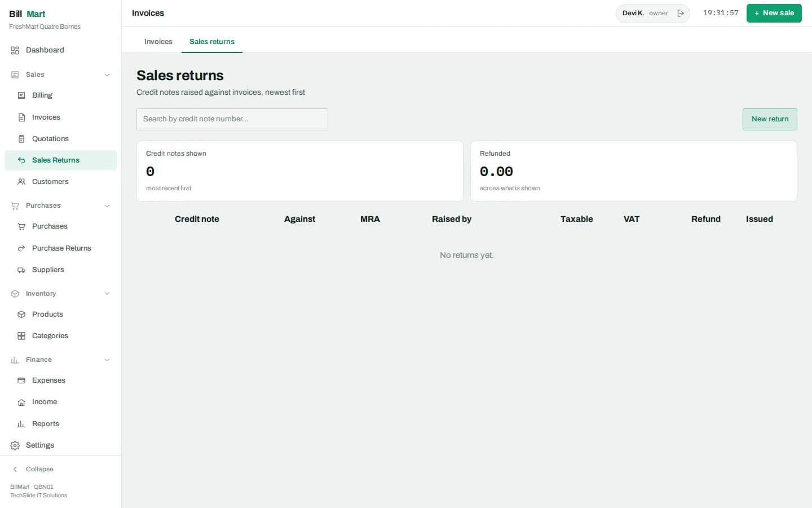The width and height of the screenshot is (812, 508).
Task: Collapse the Sales section chevron
Action: tap(107, 75)
